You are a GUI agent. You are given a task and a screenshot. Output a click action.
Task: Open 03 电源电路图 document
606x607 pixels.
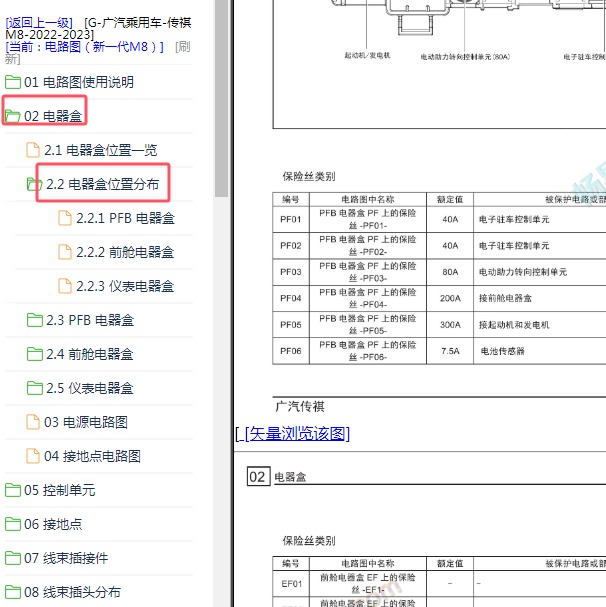86,422
